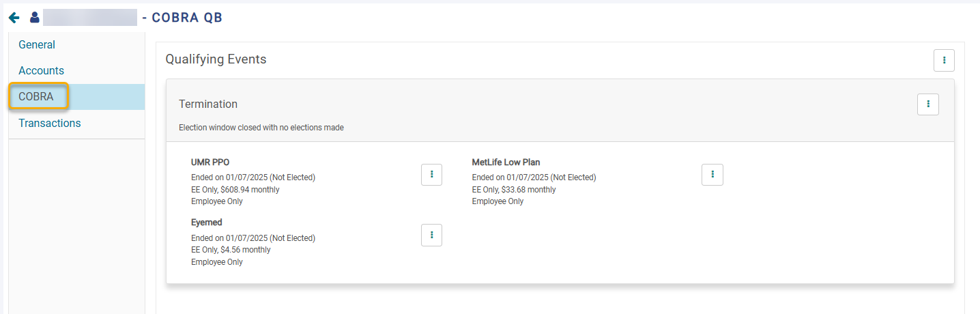Viewport: 980px width, 314px height.
Task: Select the UMR PPO plan name
Action: 210,162
